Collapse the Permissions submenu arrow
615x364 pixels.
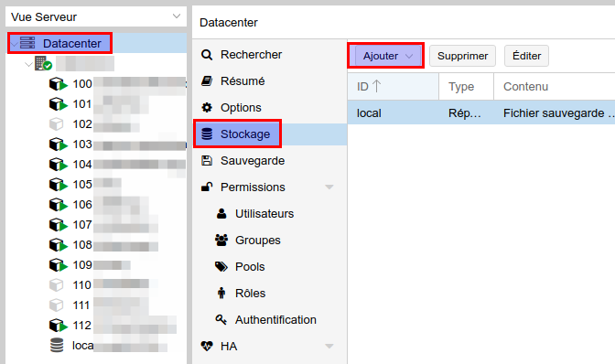329,187
